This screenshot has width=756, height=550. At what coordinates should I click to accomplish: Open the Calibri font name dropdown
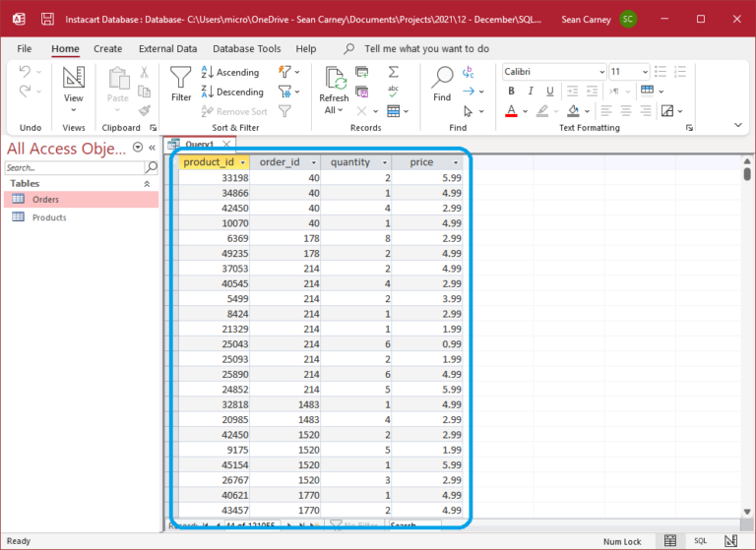[599, 72]
